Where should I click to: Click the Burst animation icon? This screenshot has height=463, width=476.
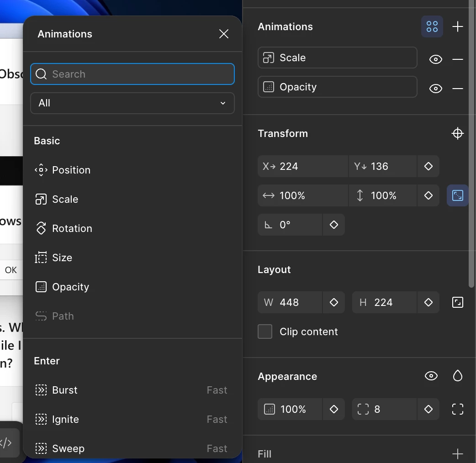click(x=41, y=390)
